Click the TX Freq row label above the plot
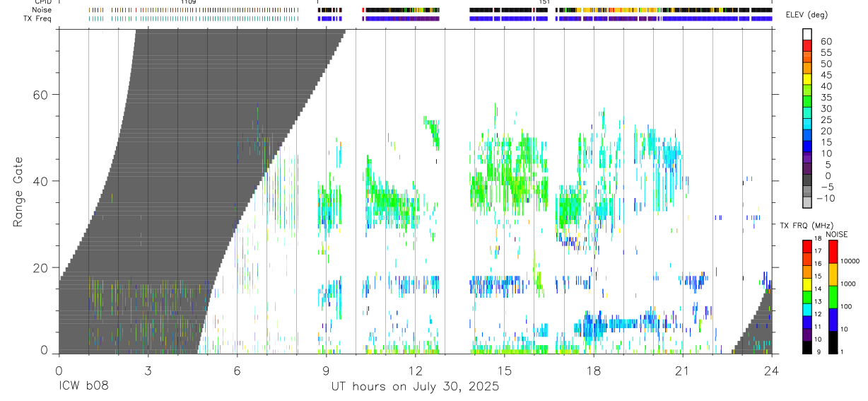 pyautogui.click(x=37, y=18)
